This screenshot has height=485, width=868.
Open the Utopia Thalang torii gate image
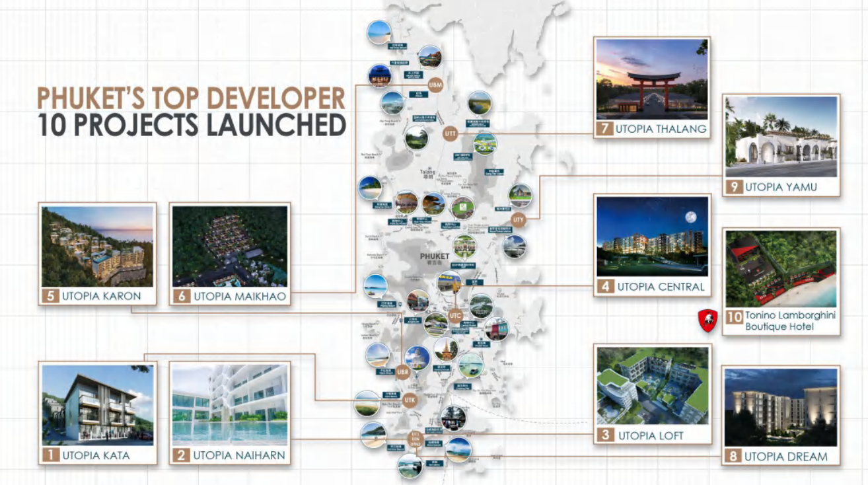point(652,79)
